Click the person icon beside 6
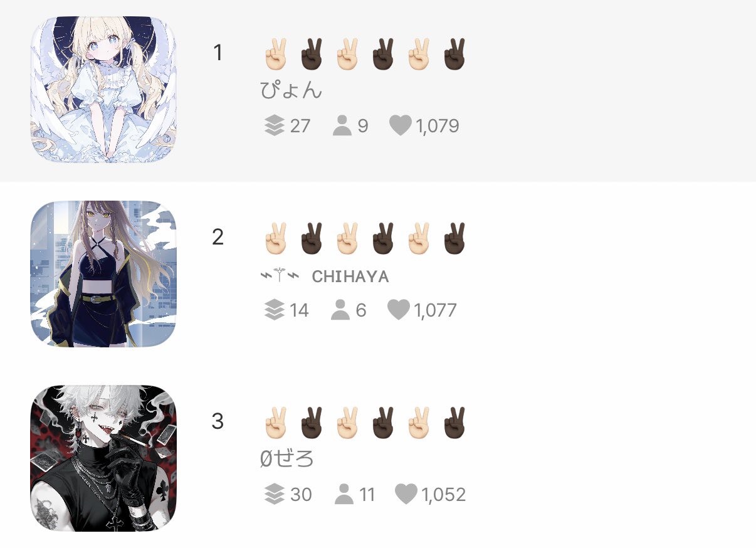The image size is (756, 548). 340,310
